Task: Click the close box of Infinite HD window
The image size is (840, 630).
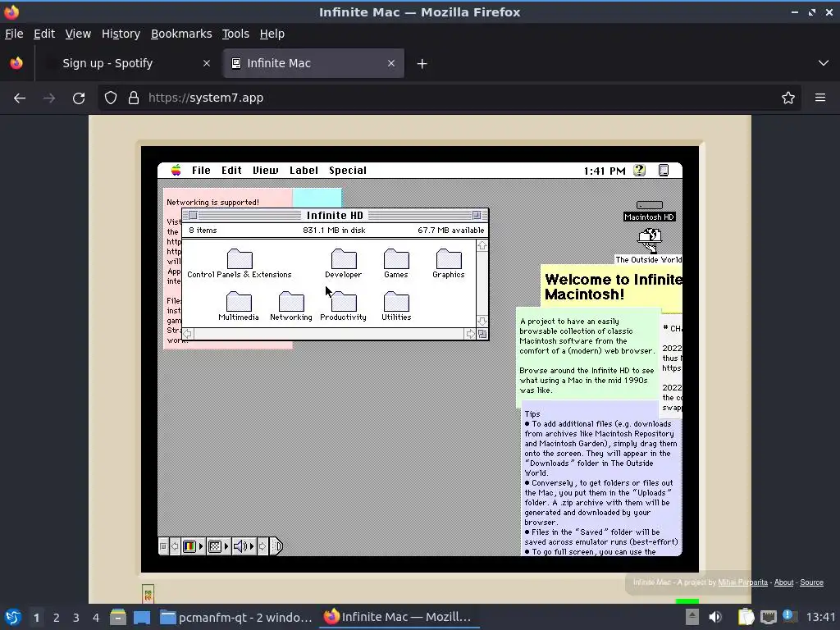Action: tap(193, 216)
